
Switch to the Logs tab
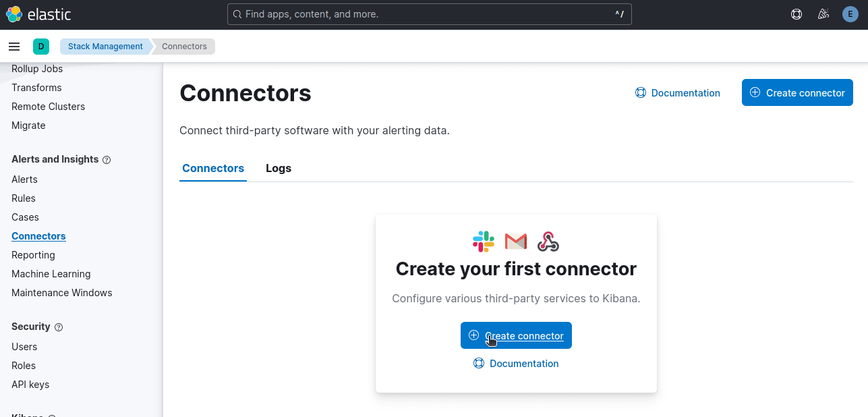click(279, 168)
